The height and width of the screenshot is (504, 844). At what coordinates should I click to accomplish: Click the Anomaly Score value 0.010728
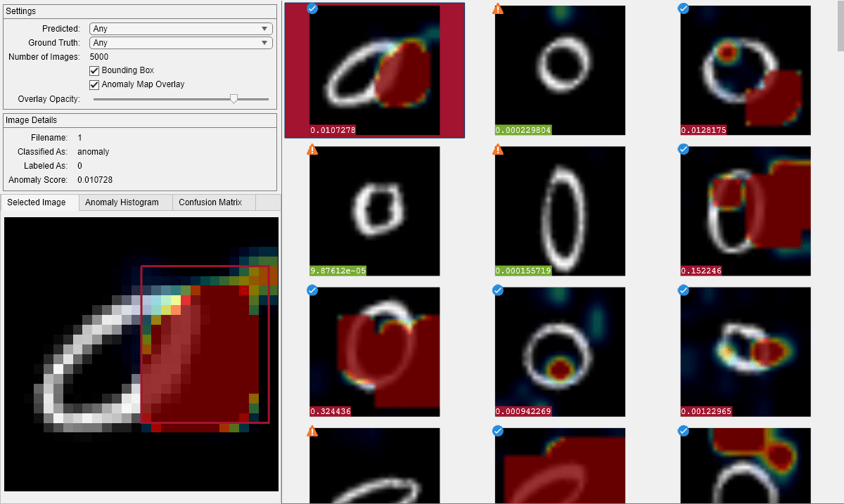point(95,180)
